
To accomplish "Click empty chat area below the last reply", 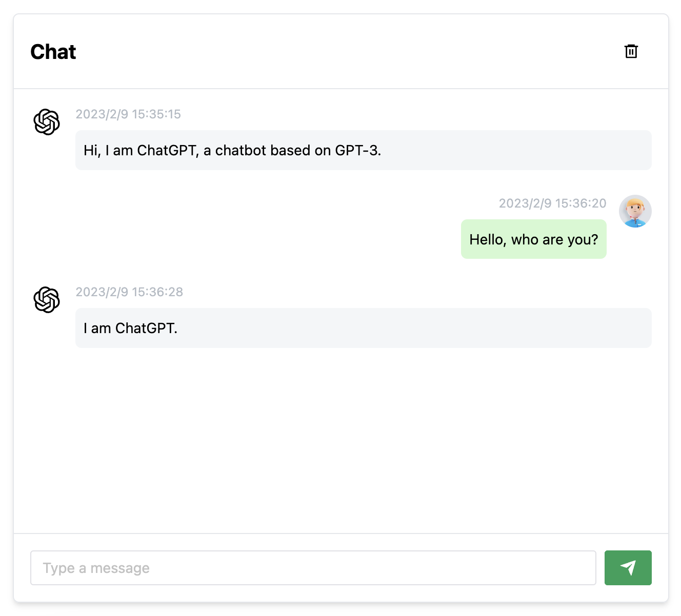I will (x=341, y=441).
